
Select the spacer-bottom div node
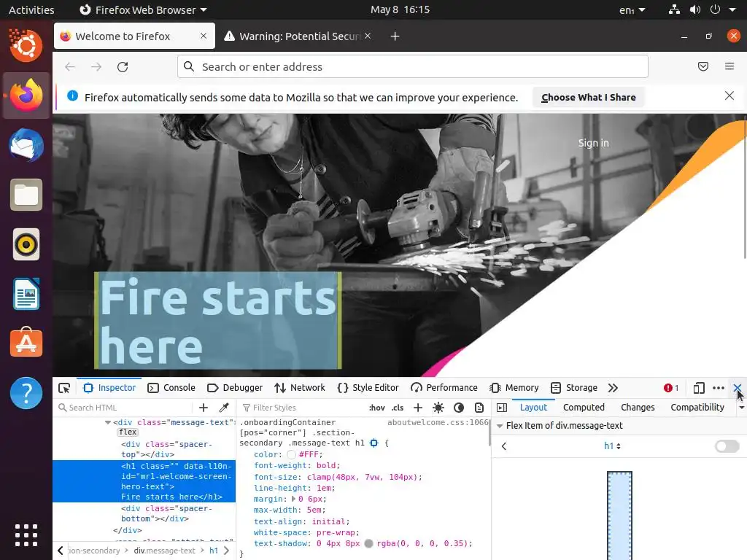[x=166, y=513]
